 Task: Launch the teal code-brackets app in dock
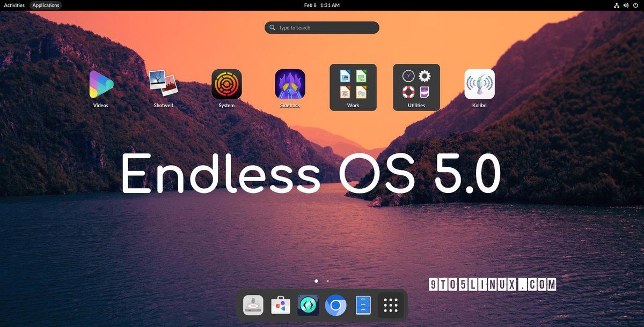click(x=308, y=306)
